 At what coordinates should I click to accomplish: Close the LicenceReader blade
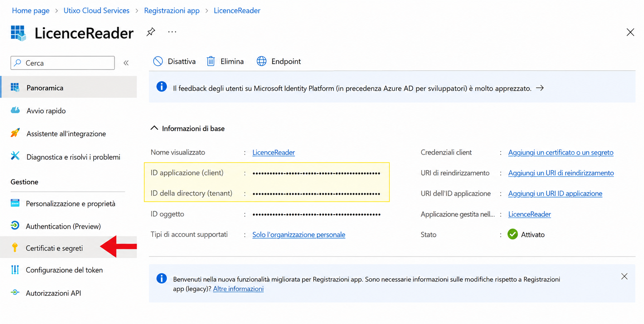630,32
